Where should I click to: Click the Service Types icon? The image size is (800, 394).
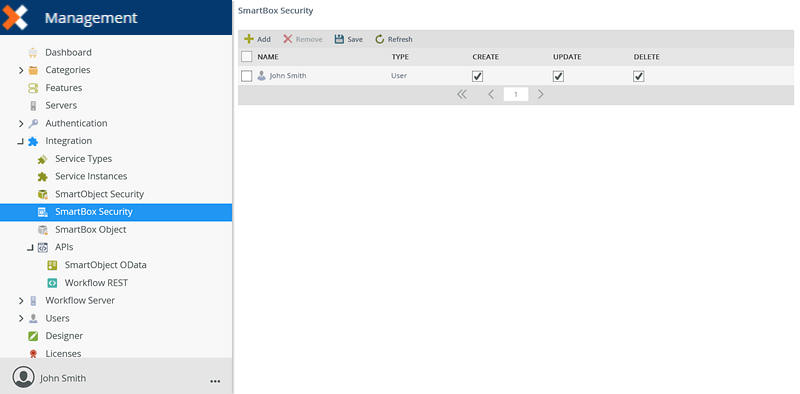point(43,159)
